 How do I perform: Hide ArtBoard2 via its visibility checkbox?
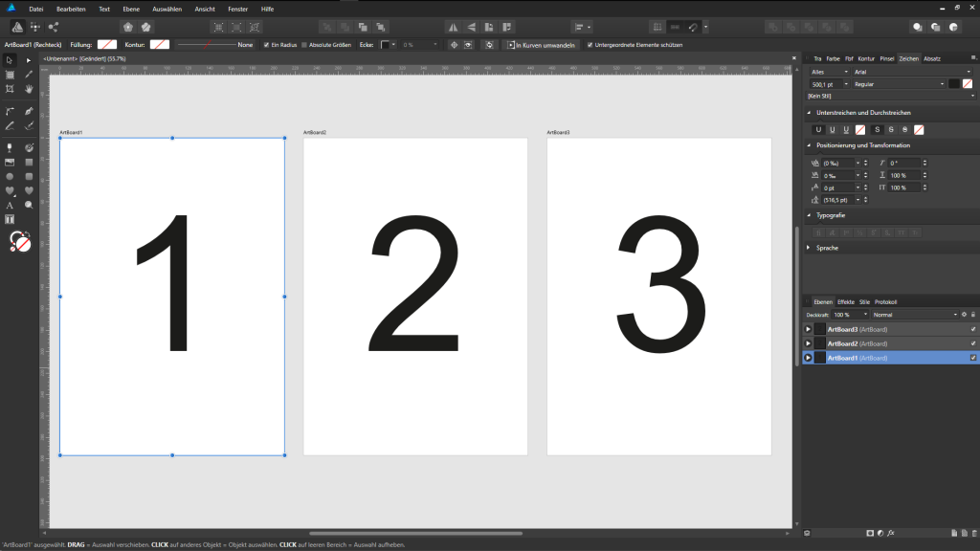pos(972,342)
